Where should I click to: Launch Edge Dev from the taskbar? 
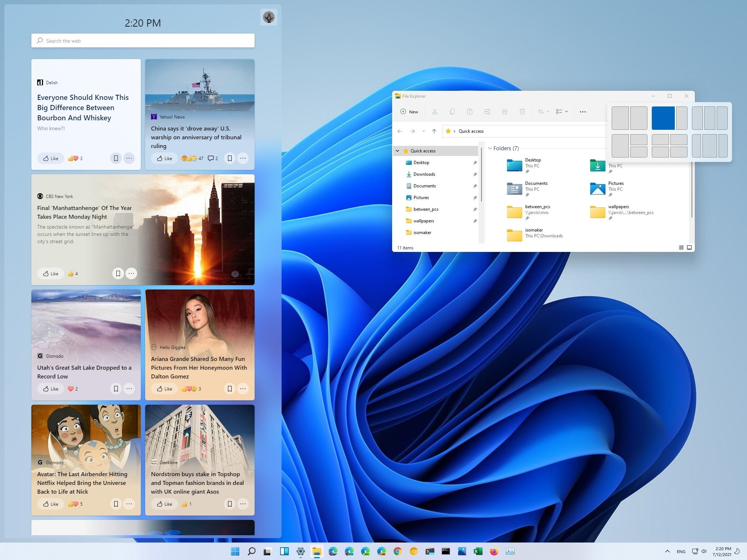point(365,551)
